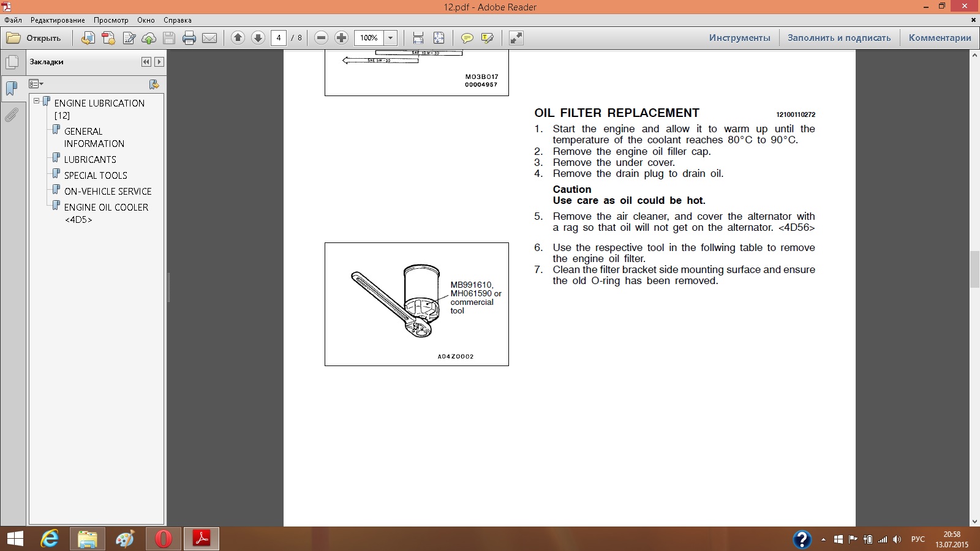Click the cloud upload toolbar icon
This screenshot has height=551, width=980.
click(149, 38)
